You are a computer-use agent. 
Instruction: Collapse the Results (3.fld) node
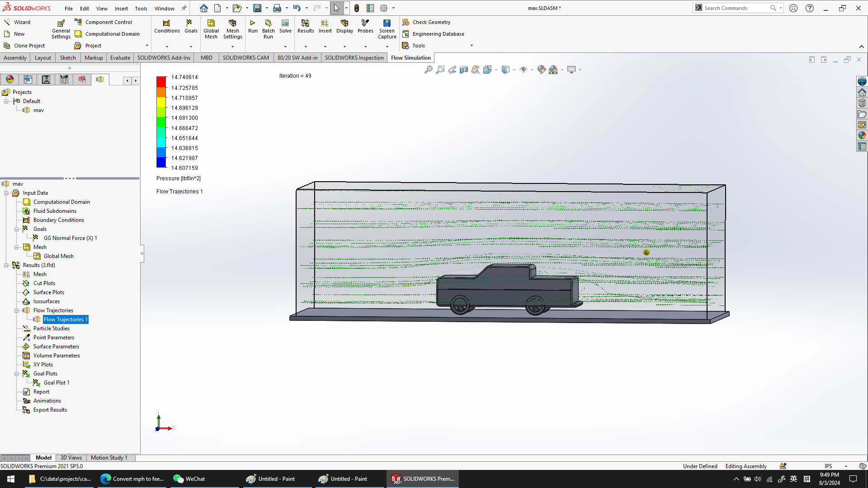tap(6, 265)
